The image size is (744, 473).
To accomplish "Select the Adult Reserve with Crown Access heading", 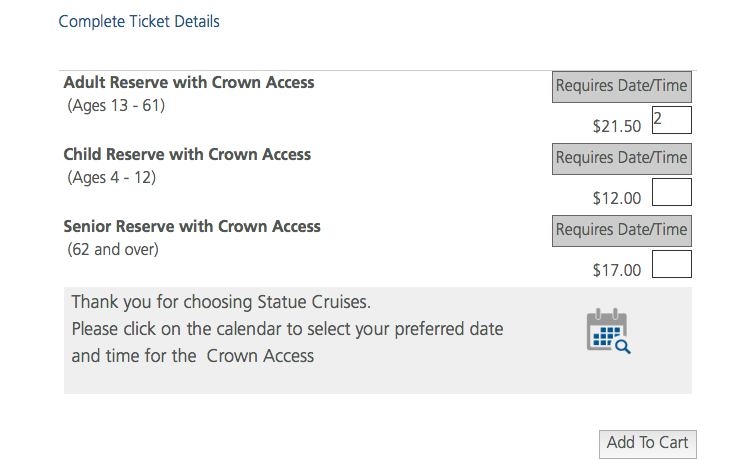I will pyautogui.click(x=189, y=83).
